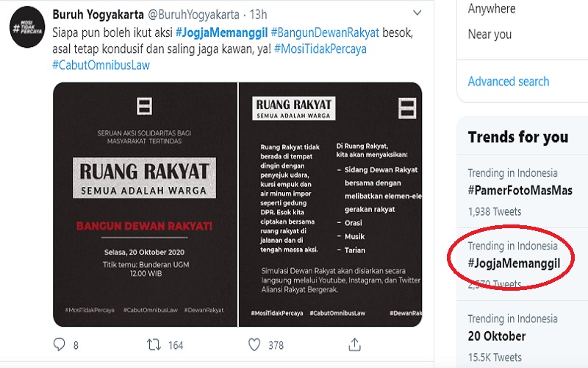This screenshot has height=368, width=588.
Task: Open the #JogjaMemanggil hashtag in tweet
Action: point(222,32)
